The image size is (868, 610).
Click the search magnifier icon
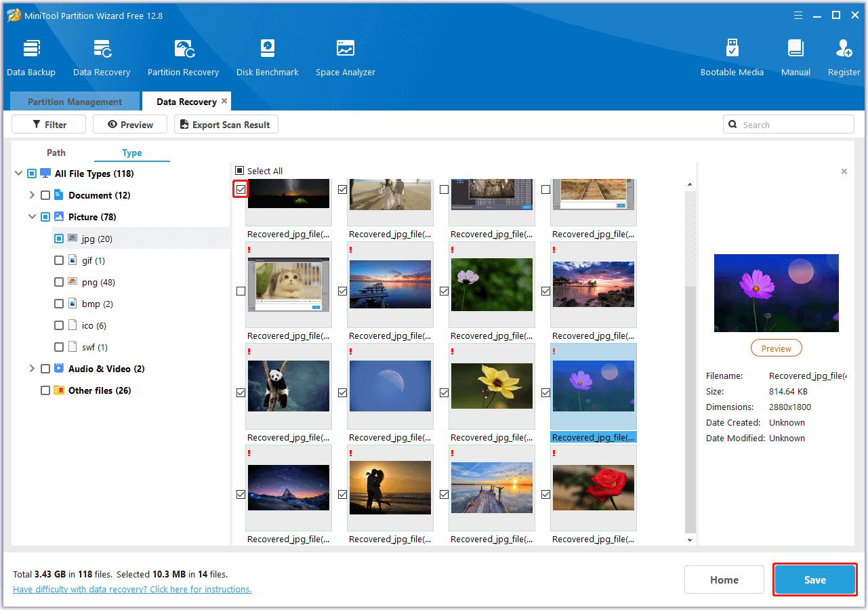click(x=733, y=125)
